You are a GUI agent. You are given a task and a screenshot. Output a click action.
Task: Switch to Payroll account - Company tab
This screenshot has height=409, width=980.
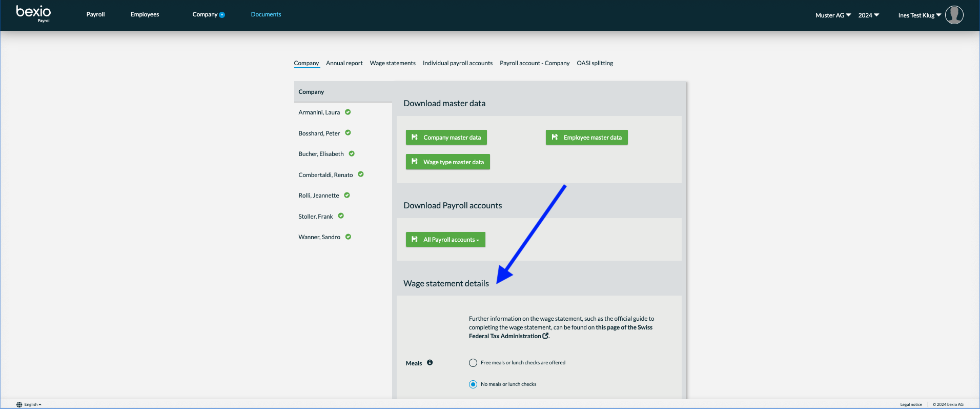tap(535, 63)
